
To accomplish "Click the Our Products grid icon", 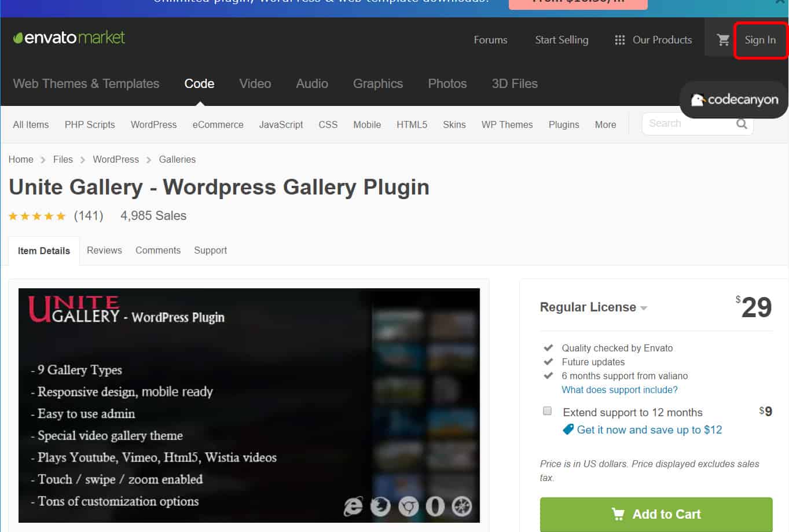I will tap(619, 40).
